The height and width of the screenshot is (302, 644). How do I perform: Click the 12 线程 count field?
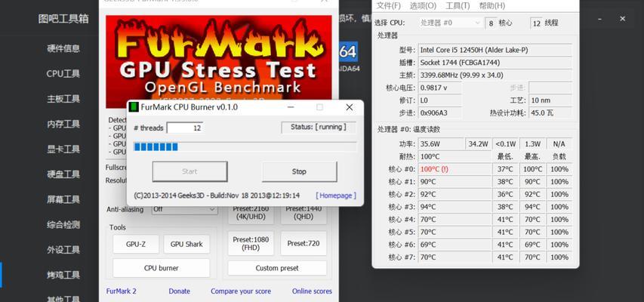tap(536, 23)
